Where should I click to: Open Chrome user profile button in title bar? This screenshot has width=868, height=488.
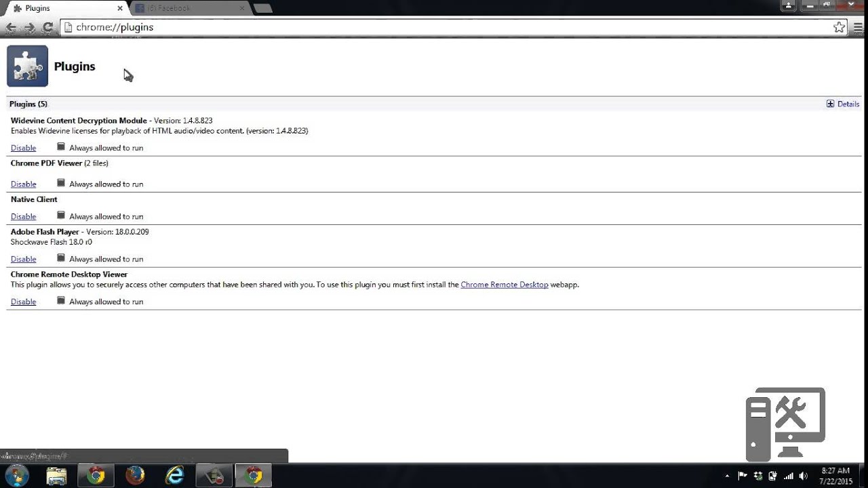pyautogui.click(x=789, y=5)
